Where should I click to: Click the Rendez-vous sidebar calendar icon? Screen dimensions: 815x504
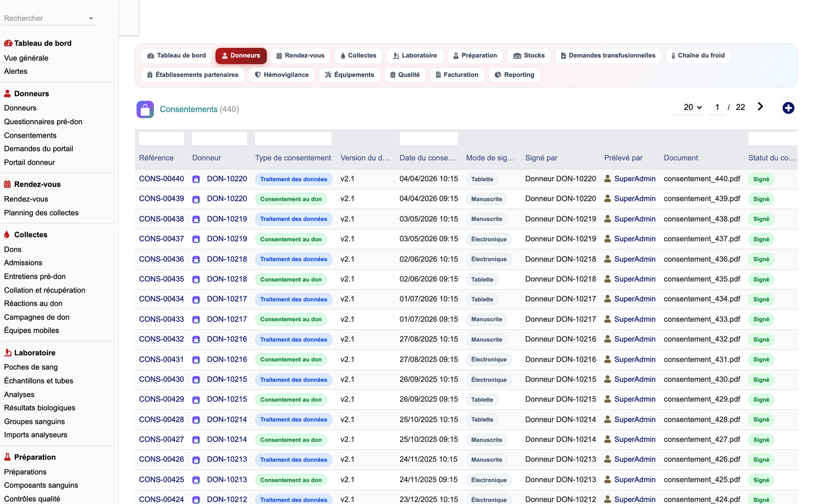[7, 184]
